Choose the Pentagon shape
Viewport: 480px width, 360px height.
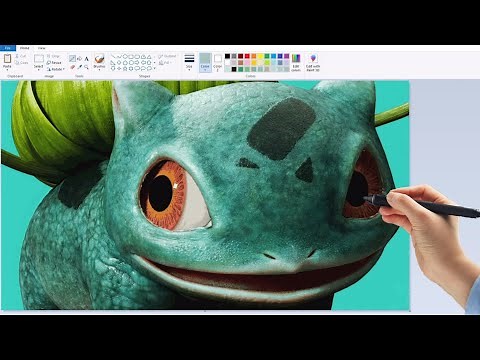[125, 62]
